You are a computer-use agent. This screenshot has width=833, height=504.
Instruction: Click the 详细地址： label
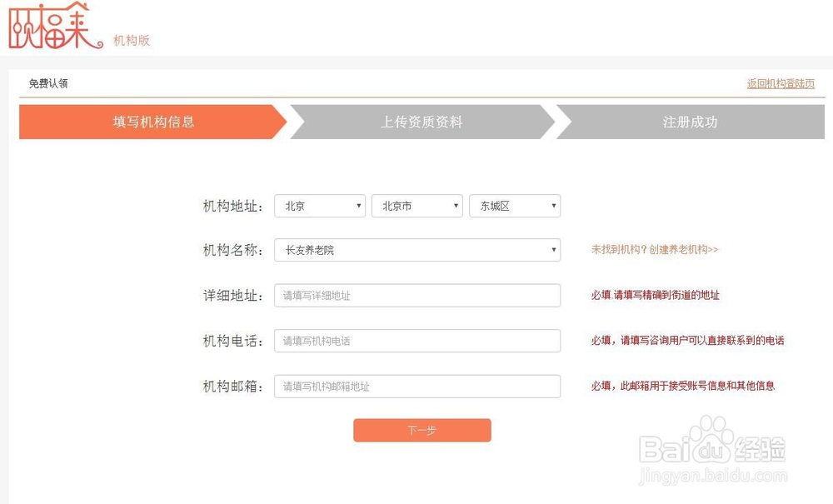tap(232, 295)
